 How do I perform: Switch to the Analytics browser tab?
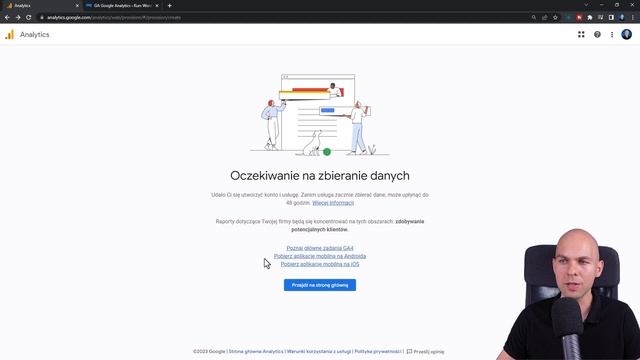(x=41, y=6)
